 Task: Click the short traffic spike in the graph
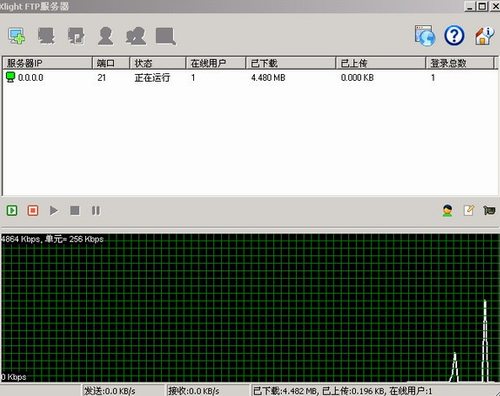454,367
